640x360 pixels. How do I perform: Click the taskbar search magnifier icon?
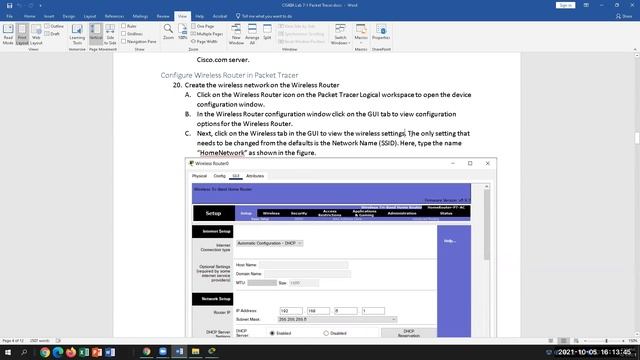24,352
